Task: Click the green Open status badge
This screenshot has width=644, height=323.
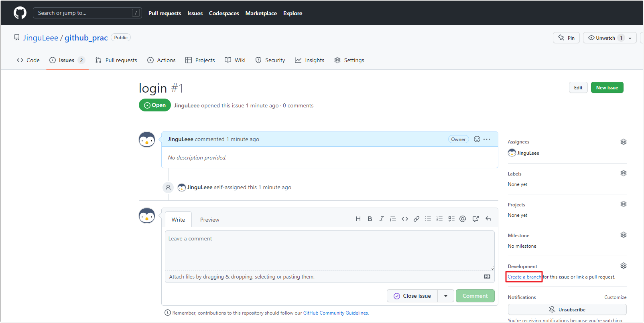Action: pyautogui.click(x=155, y=105)
